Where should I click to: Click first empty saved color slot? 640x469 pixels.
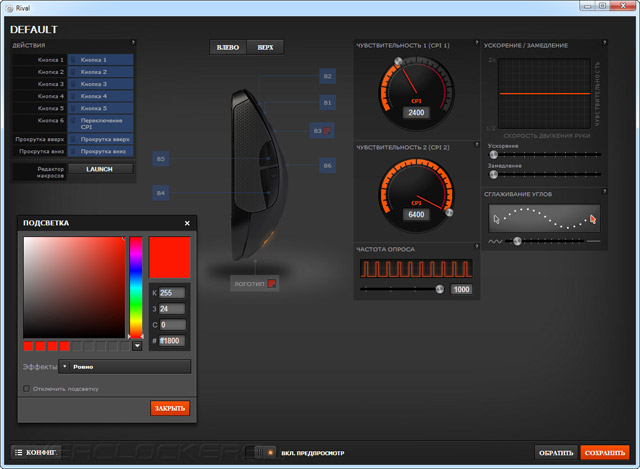pos(77,347)
